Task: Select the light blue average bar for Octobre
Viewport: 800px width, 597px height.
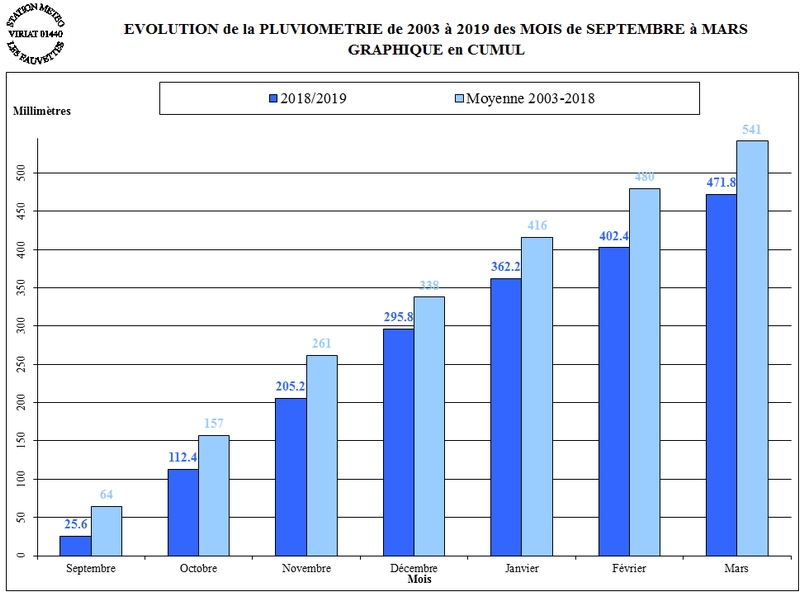Action: [x=214, y=495]
